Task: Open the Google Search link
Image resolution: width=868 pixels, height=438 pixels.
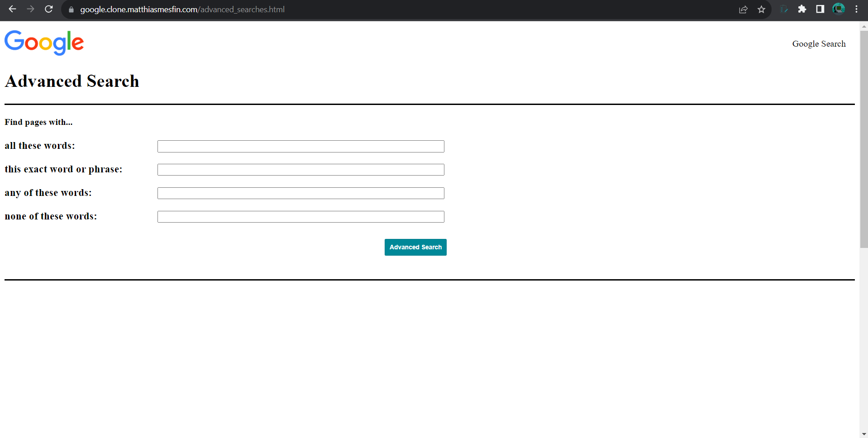Action: pyautogui.click(x=819, y=44)
